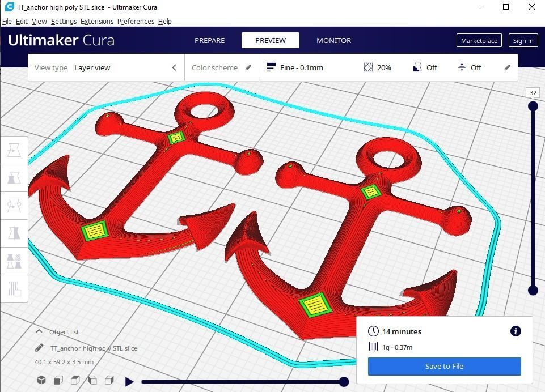The image size is (545, 392).
Task: Switch to 3D perspective camera view
Action: pyautogui.click(x=41, y=380)
